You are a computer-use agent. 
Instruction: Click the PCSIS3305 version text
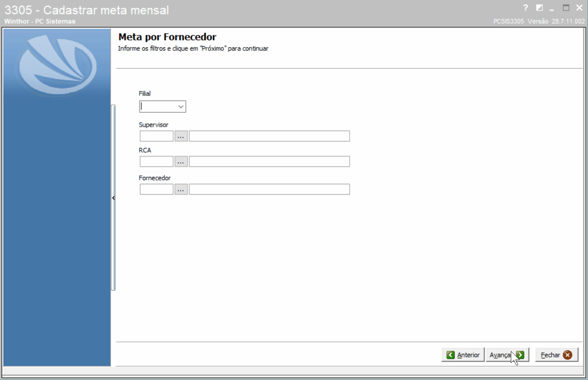click(x=539, y=21)
